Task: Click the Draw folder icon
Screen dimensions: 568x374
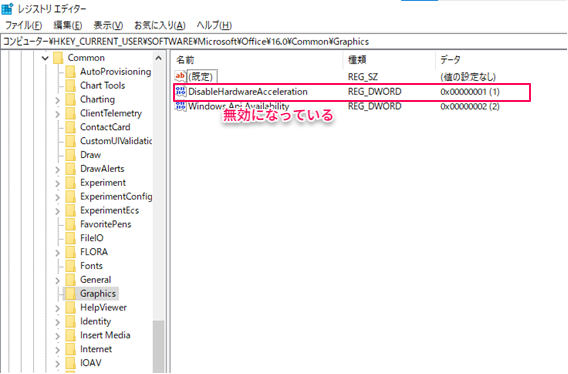Action: [71, 155]
